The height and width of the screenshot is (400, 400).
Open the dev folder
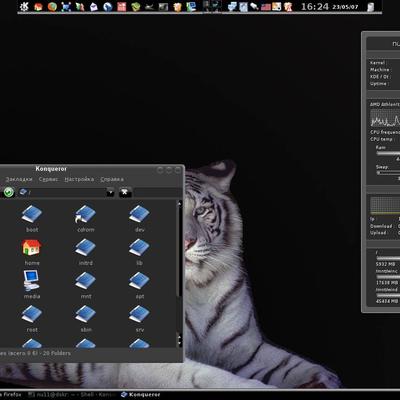139,219
